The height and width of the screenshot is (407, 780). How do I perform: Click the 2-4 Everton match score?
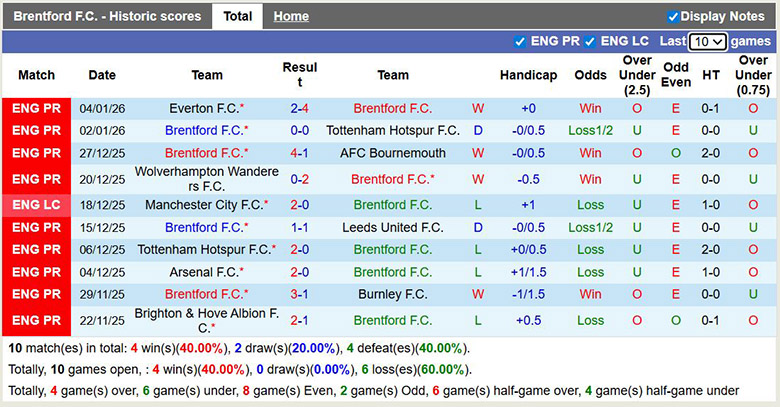click(299, 108)
